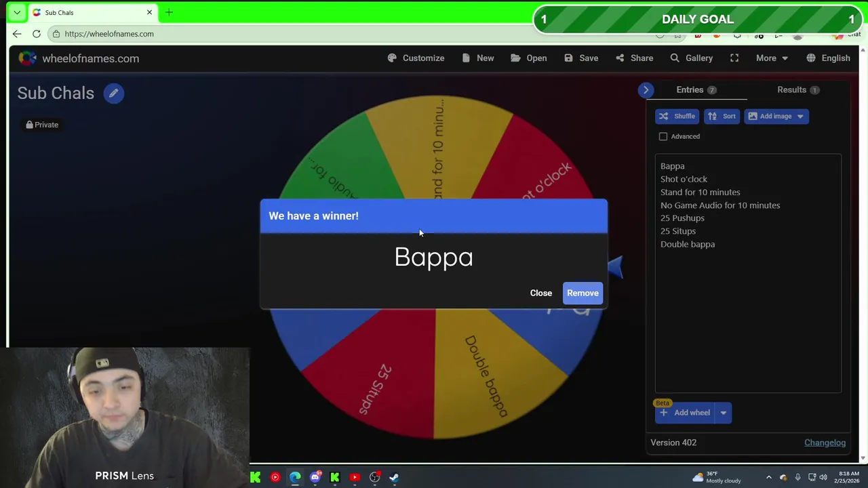The image size is (868, 488).
Task: Open the Changelog link
Action: point(825,443)
